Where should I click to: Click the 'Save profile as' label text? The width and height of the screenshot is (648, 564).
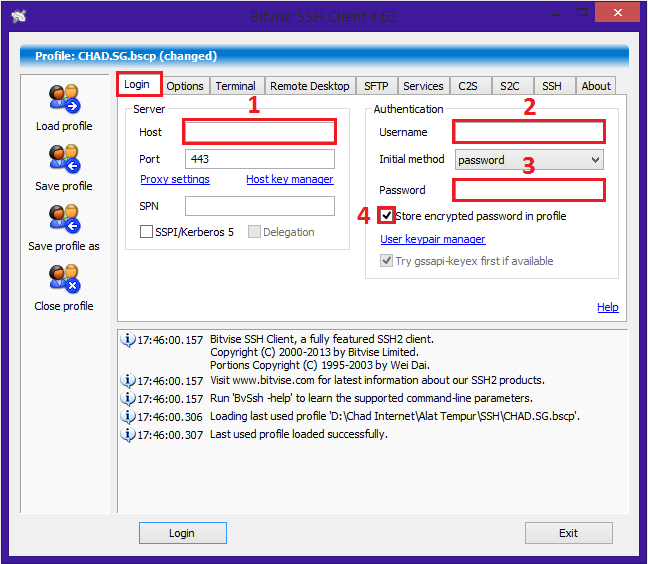pyautogui.click(x=64, y=246)
